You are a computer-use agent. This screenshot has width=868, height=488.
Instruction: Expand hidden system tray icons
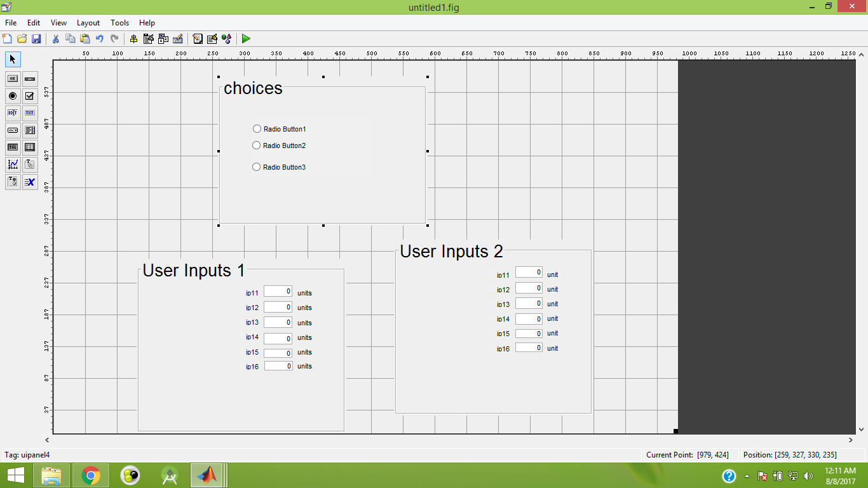tap(747, 476)
